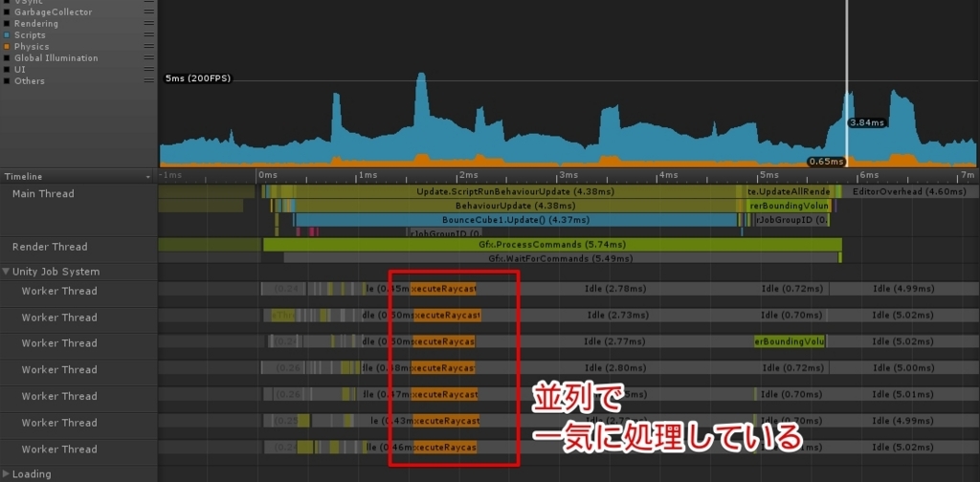Select the te.UpdateAllRende bar on Main Thread
Image resolution: width=980 pixels, height=482 pixels.
(789, 191)
